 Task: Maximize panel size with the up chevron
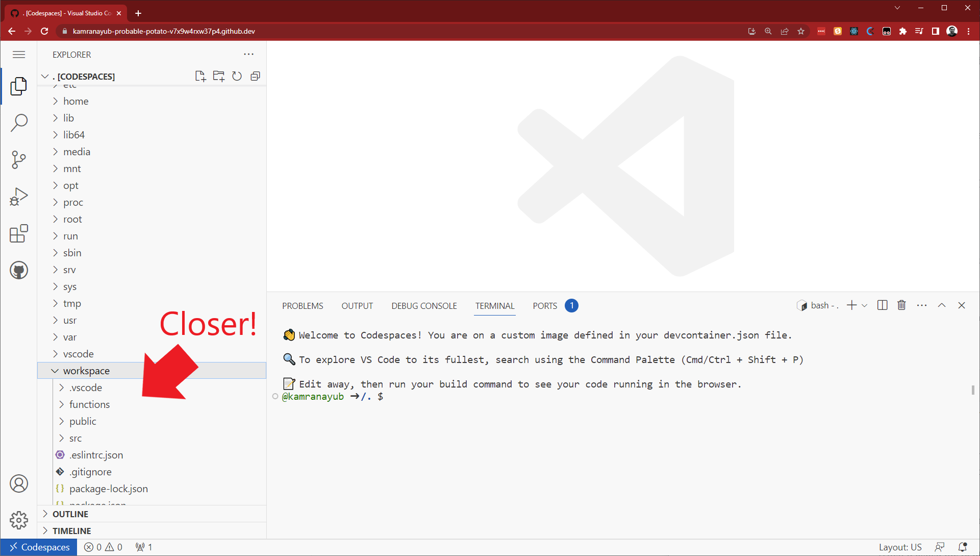[942, 305]
